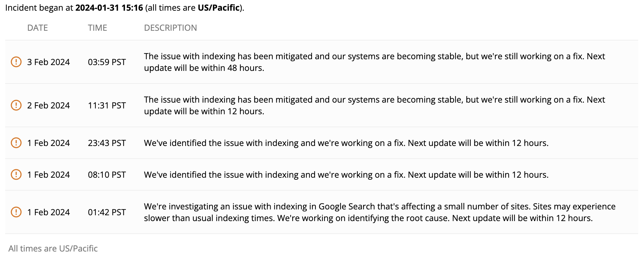Image resolution: width=644 pixels, height=257 pixels.
Task: Click the 03:59 PST time entry
Action: (x=107, y=62)
